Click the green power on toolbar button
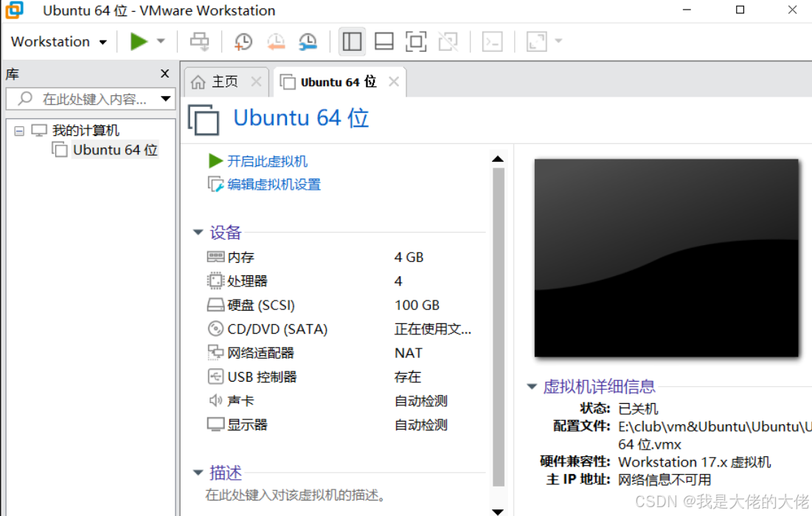This screenshot has height=516, width=812. click(139, 41)
